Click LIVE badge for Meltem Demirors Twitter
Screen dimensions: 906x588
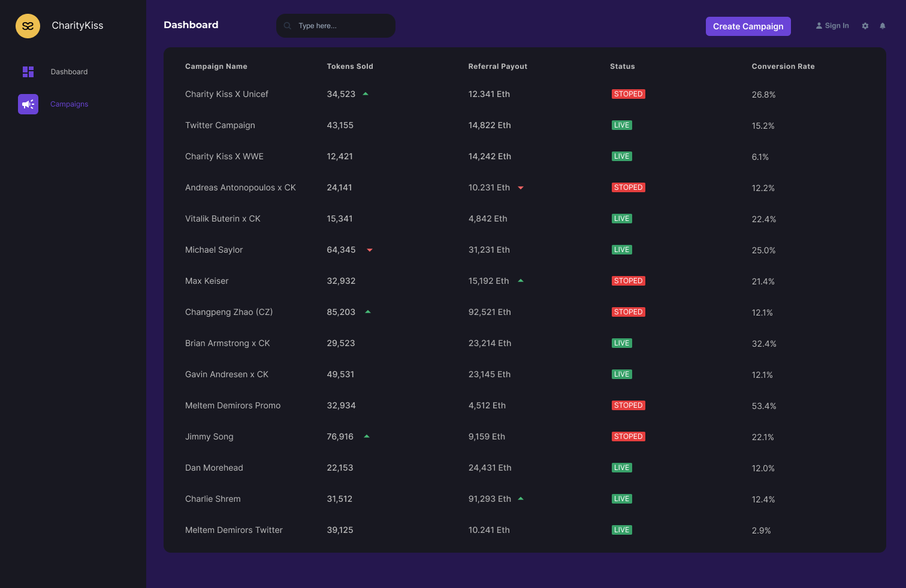point(621,530)
